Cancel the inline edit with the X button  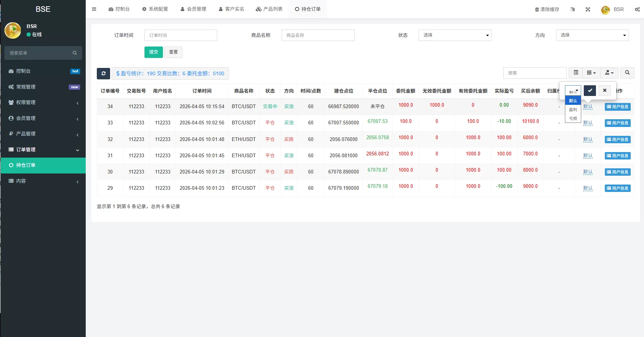(x=604, y=90)
